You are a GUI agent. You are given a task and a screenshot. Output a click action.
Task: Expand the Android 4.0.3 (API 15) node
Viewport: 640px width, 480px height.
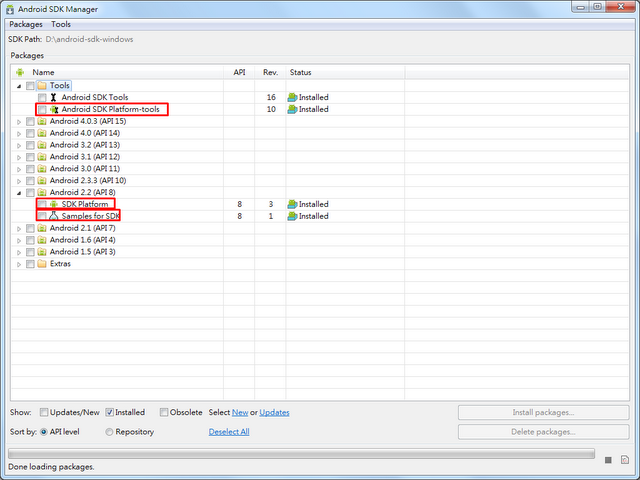pyautogui.click(x=19, y=122)
